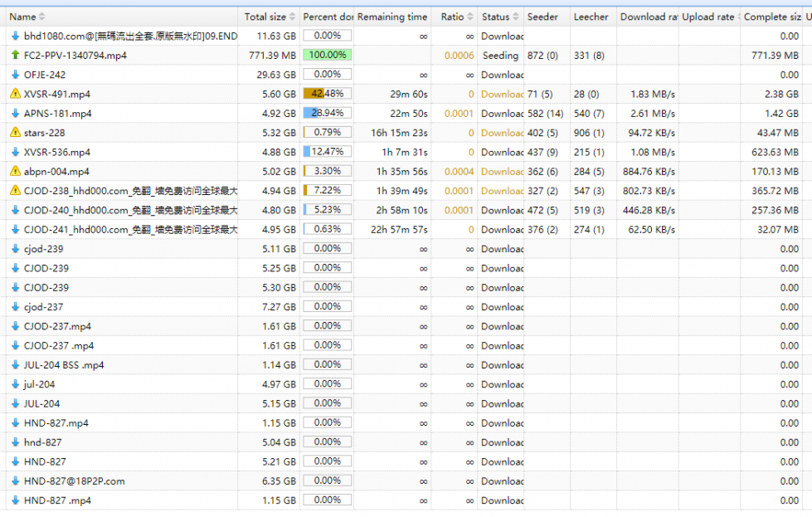Screen dimensions: 812x517
Task: Click the 62.50 KB/s download rate
Action: (651, 230)
